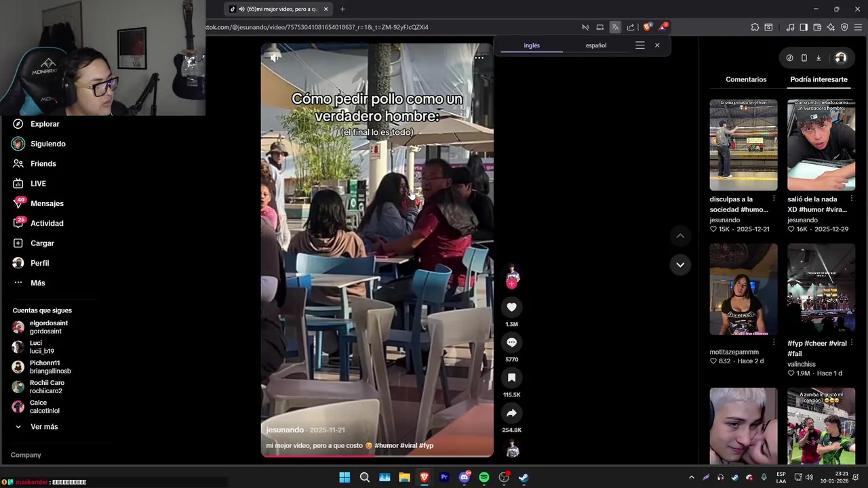Open a new browser tab

342,9
